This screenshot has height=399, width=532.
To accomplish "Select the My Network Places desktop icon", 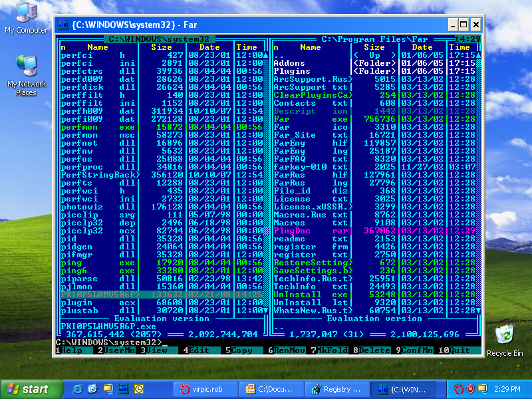I will point(26,75).
